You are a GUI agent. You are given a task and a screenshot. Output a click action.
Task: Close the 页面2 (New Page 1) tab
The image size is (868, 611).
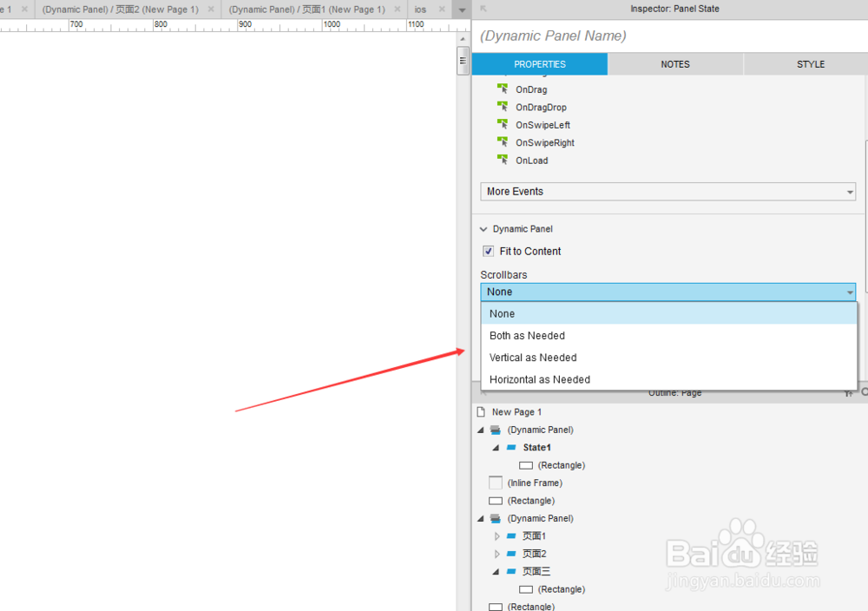(x=211, y=10)
